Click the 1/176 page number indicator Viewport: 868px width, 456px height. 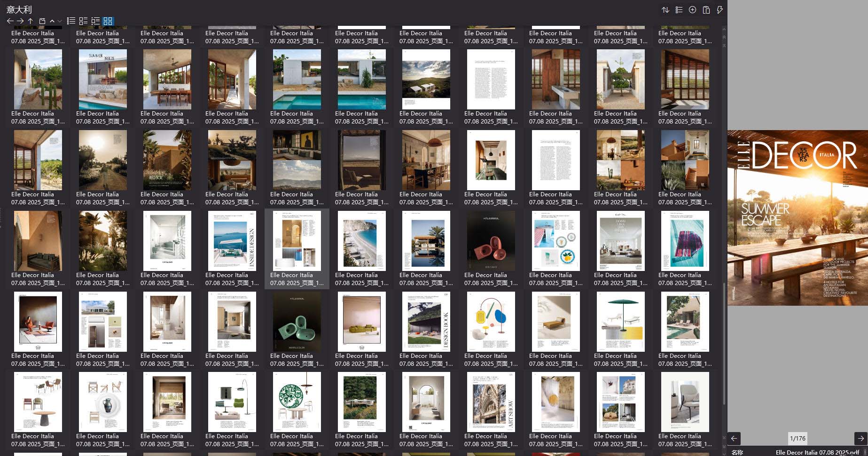coord(798,439)
